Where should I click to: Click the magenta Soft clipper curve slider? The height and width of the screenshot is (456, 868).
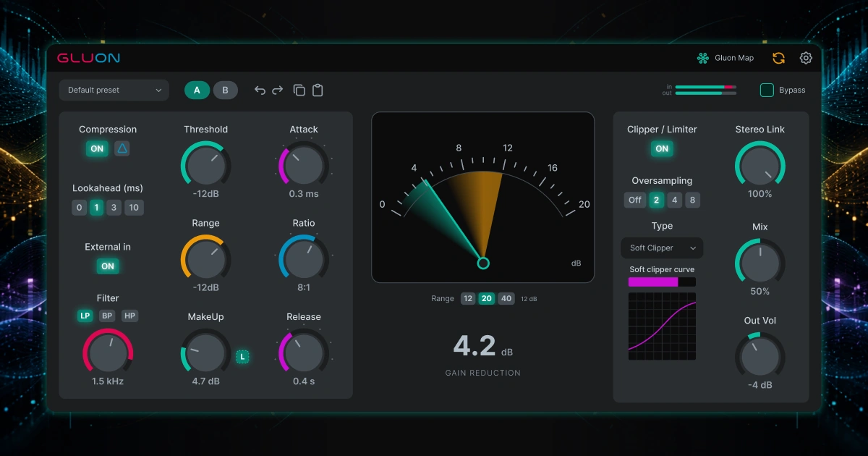tap(662, 282)
